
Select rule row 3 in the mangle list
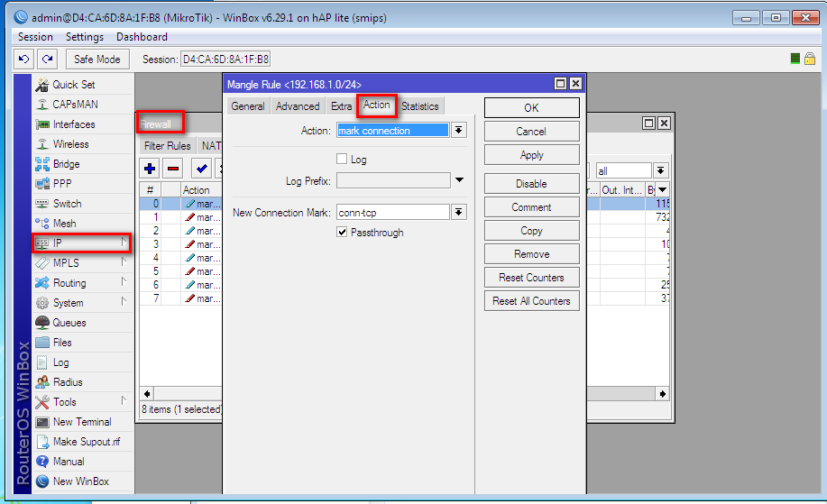tap(180, 244)
